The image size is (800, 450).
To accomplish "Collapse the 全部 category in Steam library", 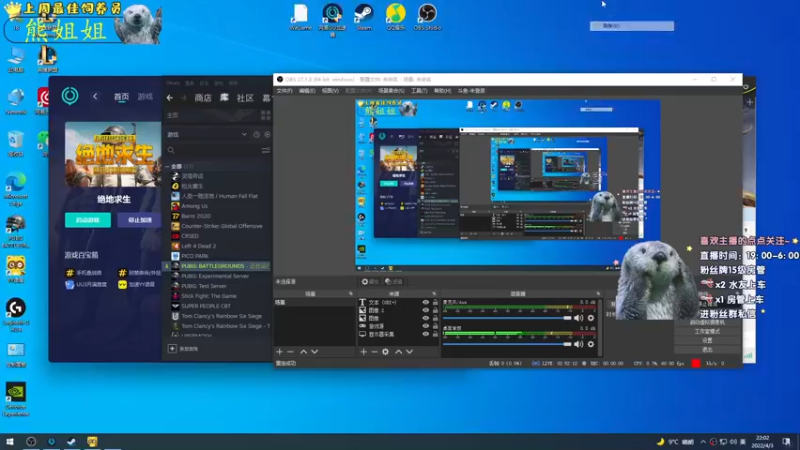I will click(167, 166).
